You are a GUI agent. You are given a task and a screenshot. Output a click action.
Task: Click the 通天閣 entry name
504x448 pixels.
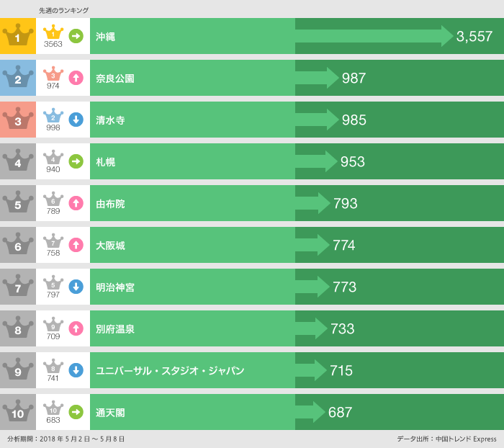tap(110, 413)
